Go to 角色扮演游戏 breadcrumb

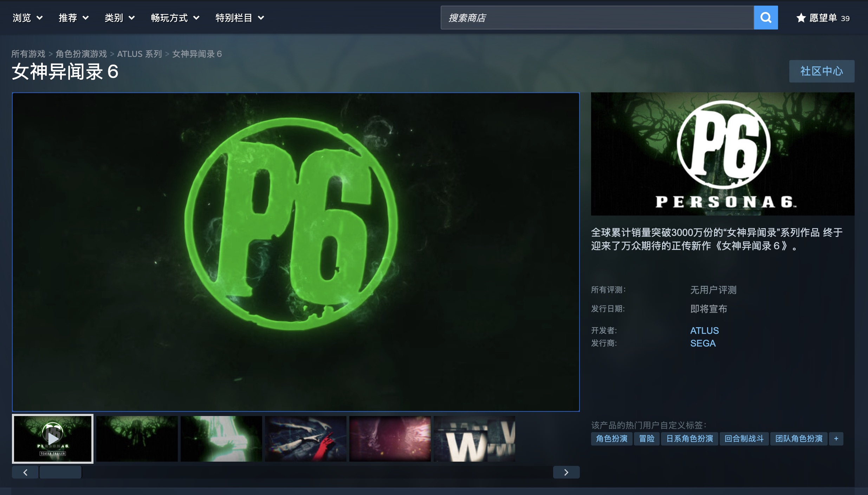coord(81,54)
